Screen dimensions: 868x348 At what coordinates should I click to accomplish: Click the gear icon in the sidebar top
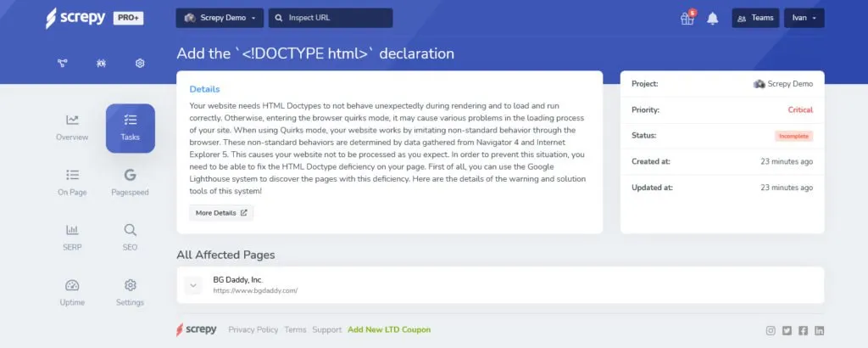pyautogui.click(x=140, y=63)
